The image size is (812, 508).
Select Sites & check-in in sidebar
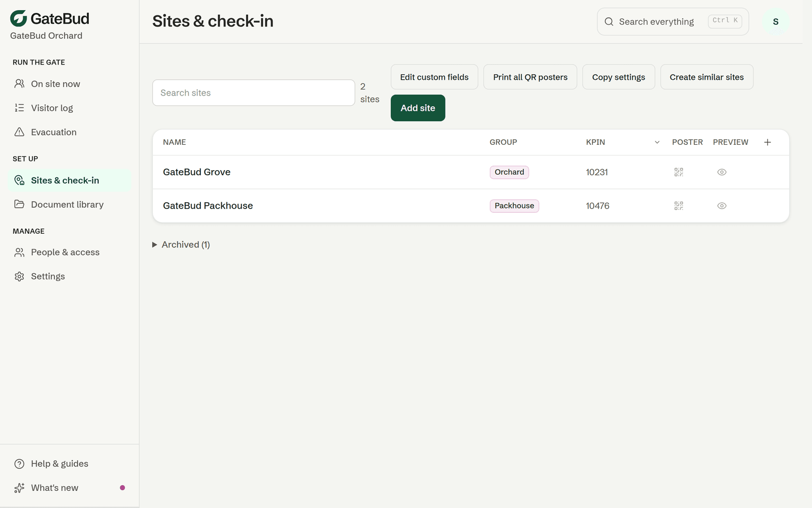click(x=70, y=180)
